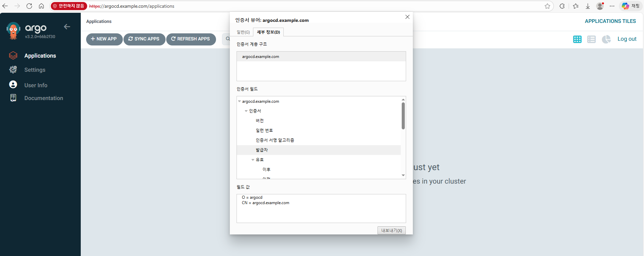Collapse sidebar with left arrow

pyautogui.click(x=67, y=27)
